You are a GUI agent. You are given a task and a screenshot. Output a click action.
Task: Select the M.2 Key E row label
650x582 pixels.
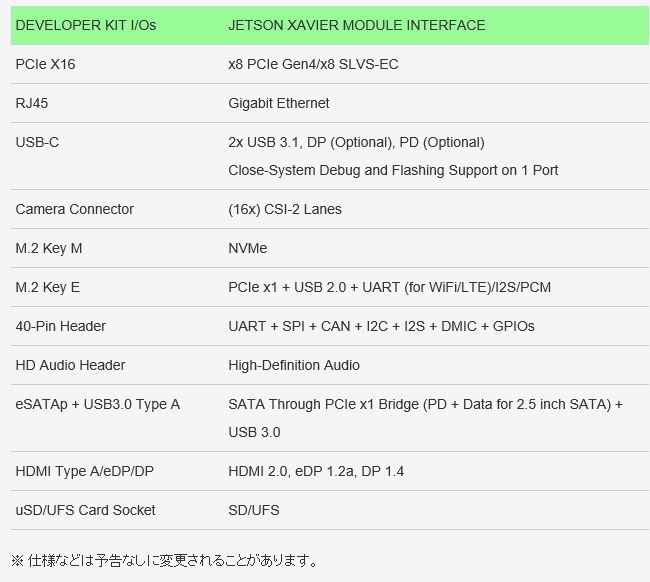pyautogui.click(x=47, y=287)
